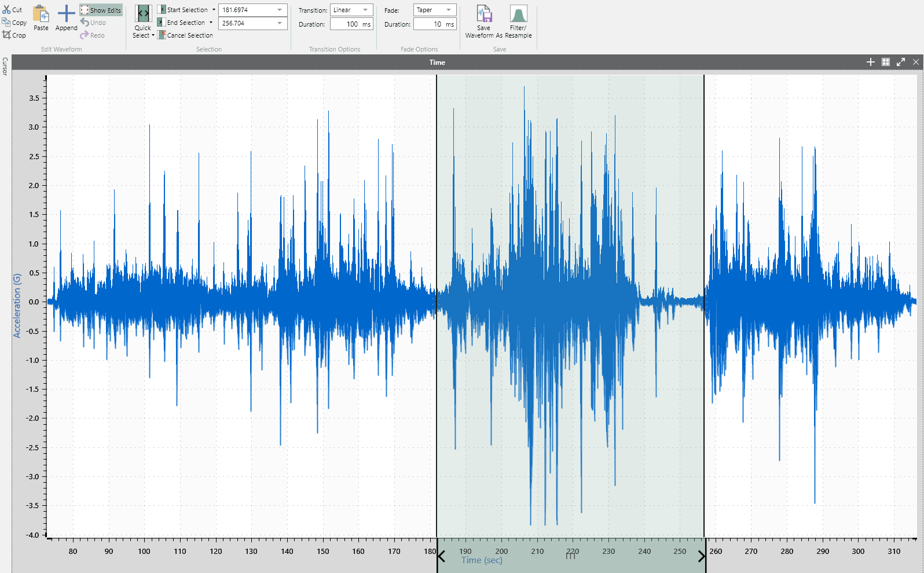Open the Transition type Linear dropdown
924x573 pixels.
(x=351, y=10)
